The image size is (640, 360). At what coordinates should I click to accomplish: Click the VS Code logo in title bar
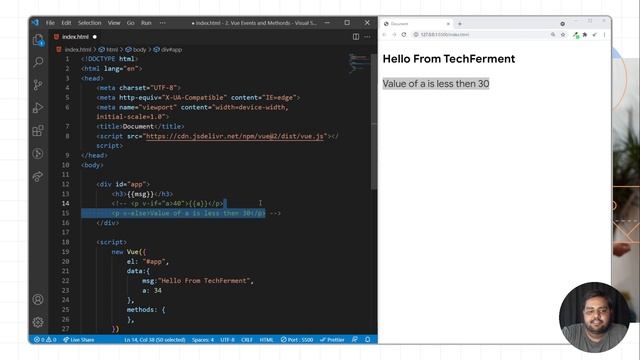[36, 23]
